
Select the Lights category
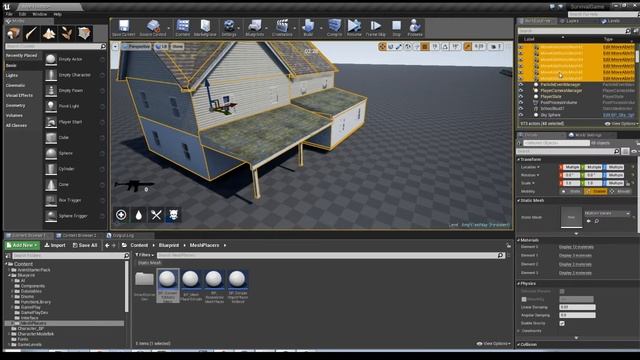(x=12, y=76)
